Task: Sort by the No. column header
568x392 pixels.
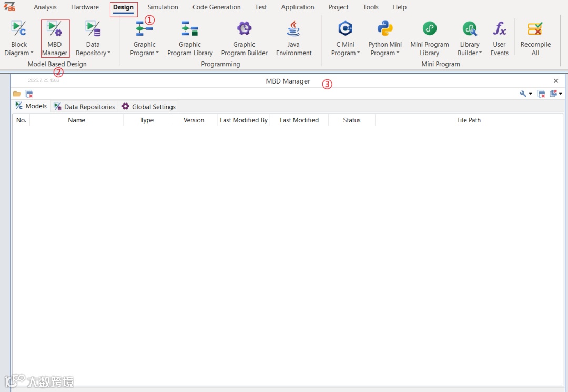Action: [x=22, y=120]
